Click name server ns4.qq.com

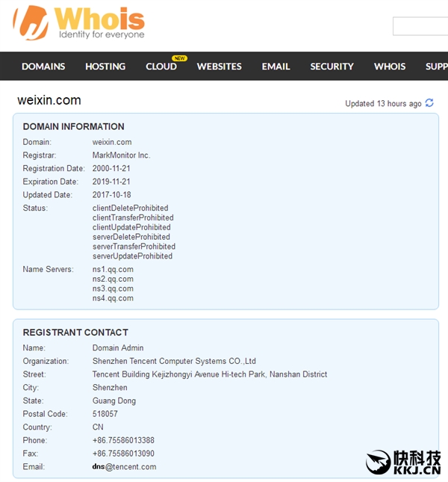tap(113, 298)
